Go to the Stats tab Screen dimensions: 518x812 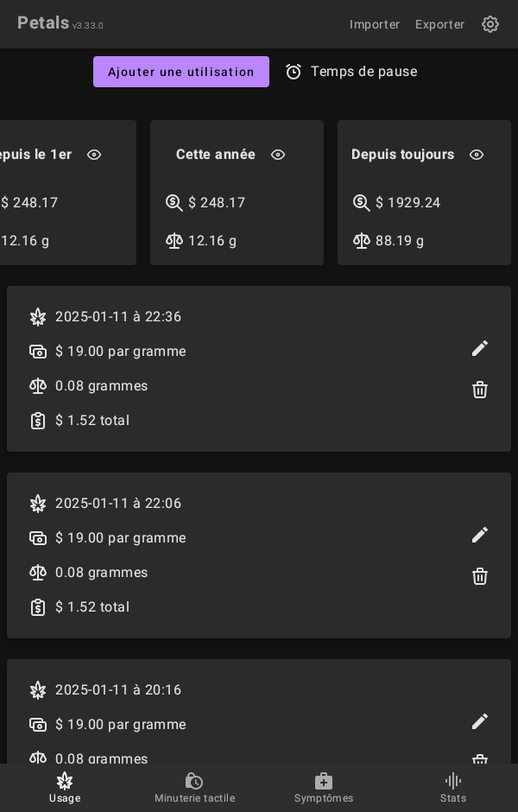point(453,787)
